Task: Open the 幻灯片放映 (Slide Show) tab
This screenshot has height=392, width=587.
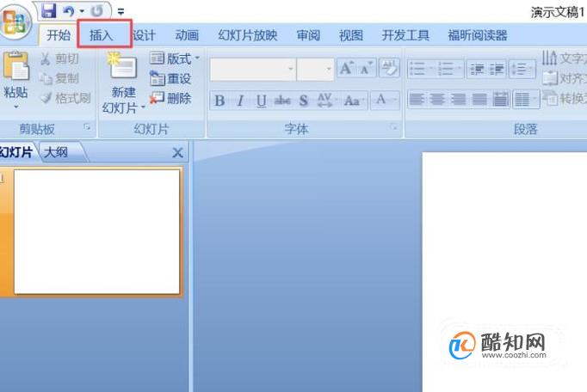Action: point(248,35)
